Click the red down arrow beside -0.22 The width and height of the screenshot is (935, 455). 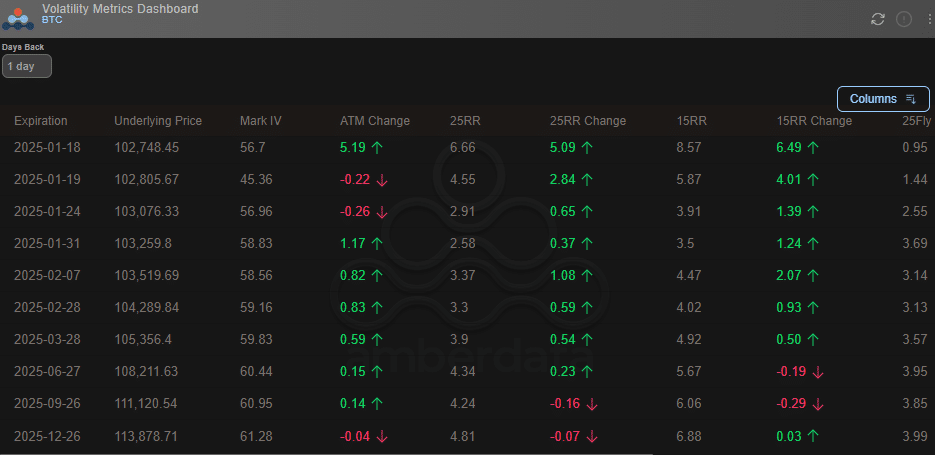point(381,179)
